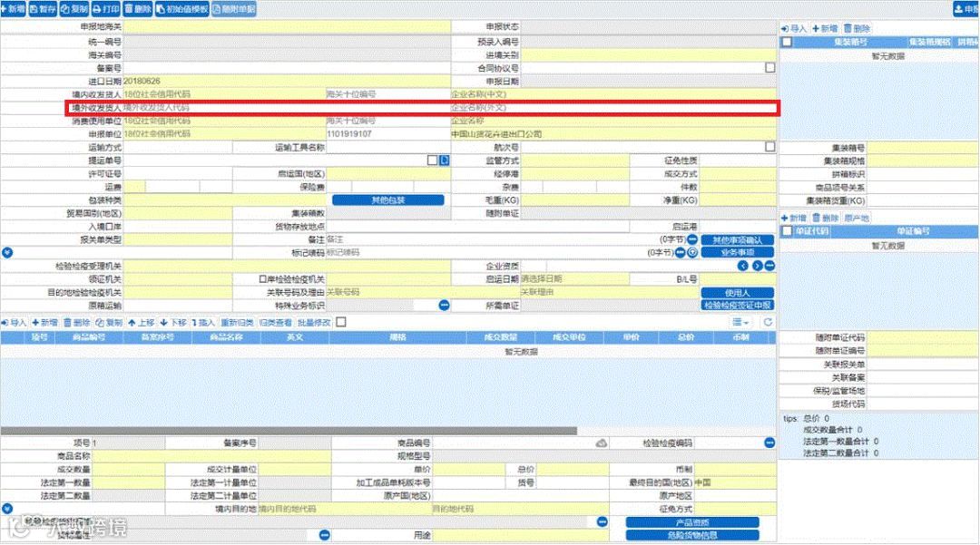Open the 币制 dropdown field
The width and height of the screenshot is (980, 545).
tap(735, 469)
